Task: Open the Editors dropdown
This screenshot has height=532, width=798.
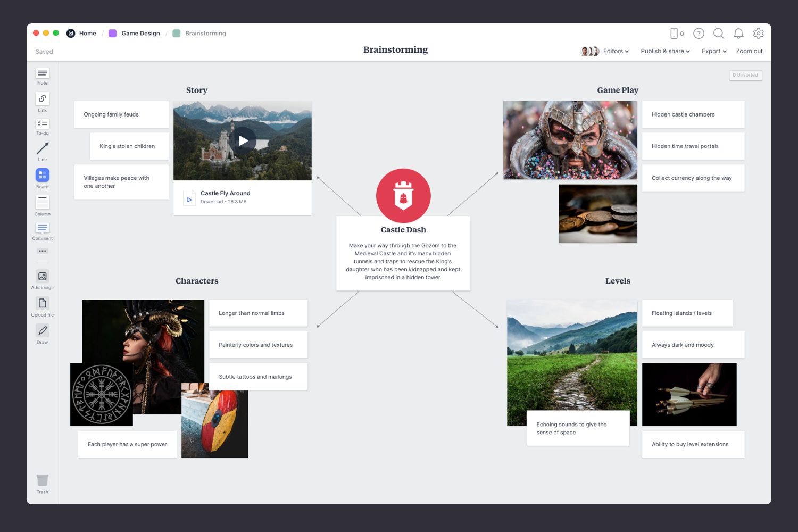Action: tap(616, 51)
